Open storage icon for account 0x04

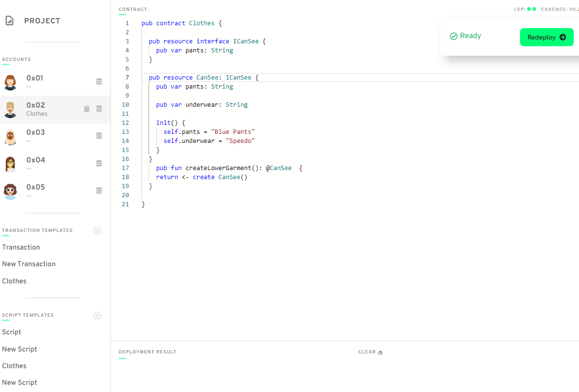pos(99,163)
